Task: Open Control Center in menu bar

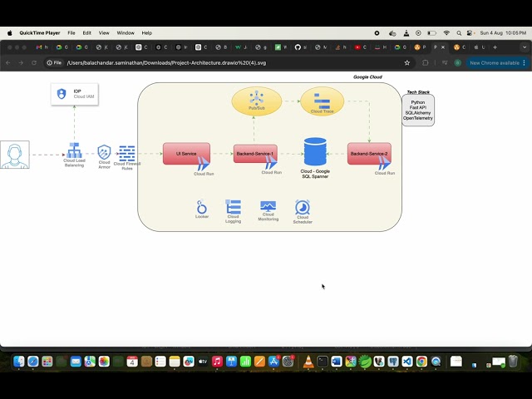Action: (x=470, y=33)
